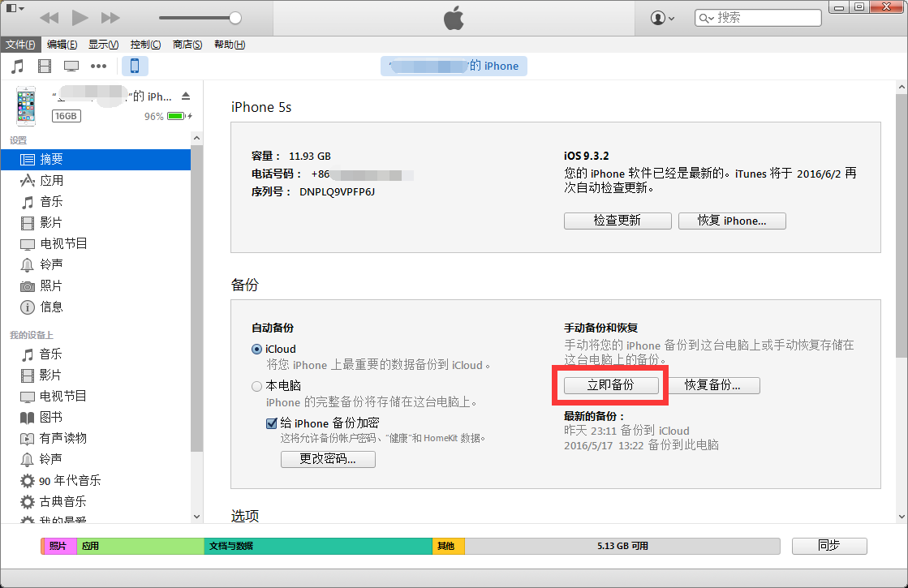908x588 pixels.
Task: Click the 同步 button
Action: pos(828,546)
